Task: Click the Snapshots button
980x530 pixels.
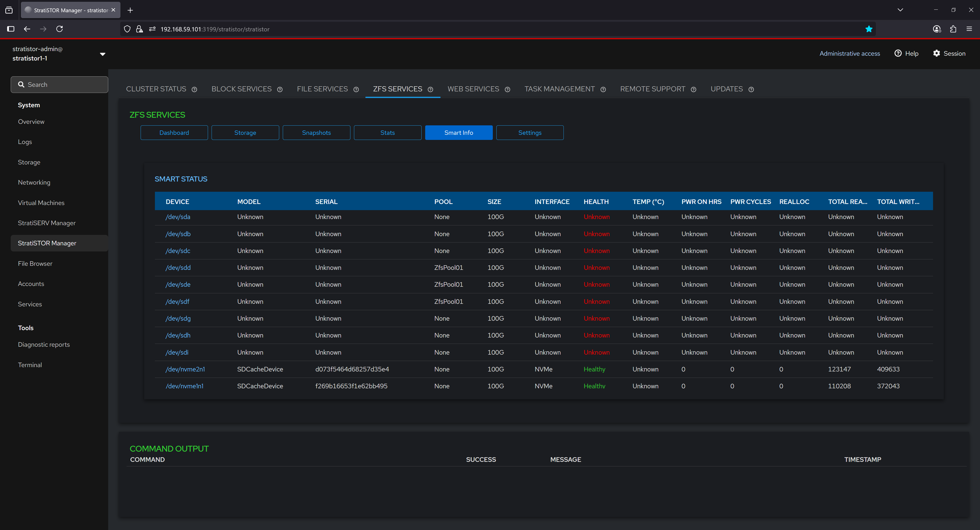Action: pos(316,133)
